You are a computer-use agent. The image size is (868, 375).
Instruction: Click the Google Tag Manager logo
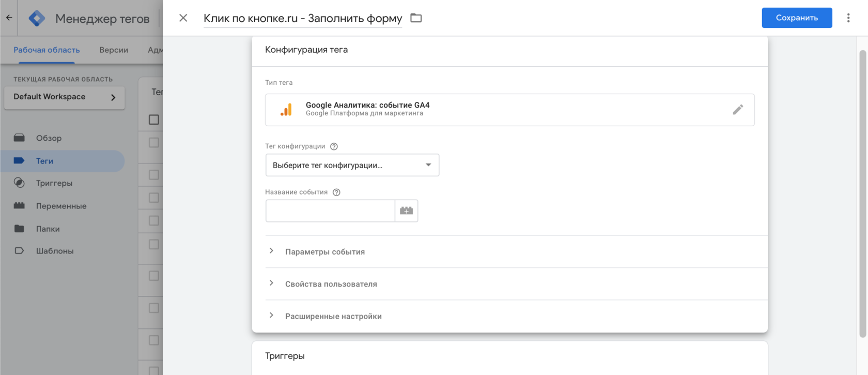pos(37,19)
